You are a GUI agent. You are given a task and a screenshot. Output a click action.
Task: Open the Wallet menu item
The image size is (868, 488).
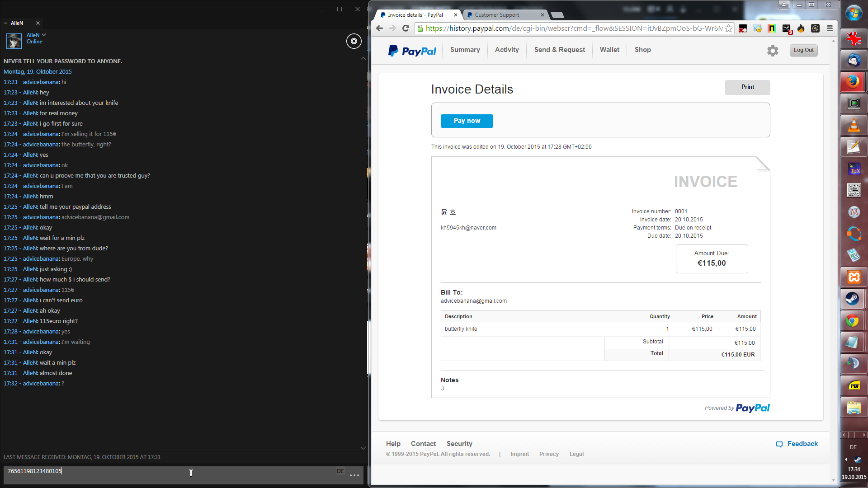(x=609, y=50)
